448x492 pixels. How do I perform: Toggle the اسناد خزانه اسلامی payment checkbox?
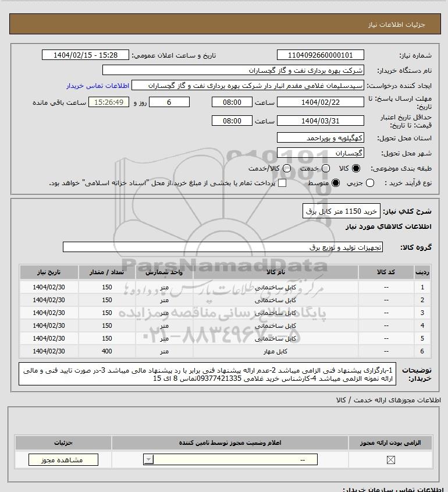tap(282, 183)
